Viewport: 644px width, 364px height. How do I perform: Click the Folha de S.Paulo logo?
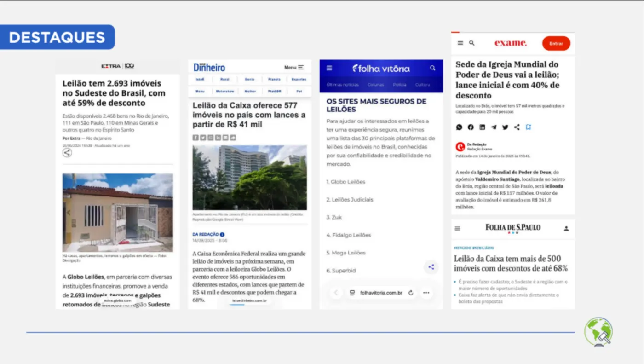tap(513, 228)
